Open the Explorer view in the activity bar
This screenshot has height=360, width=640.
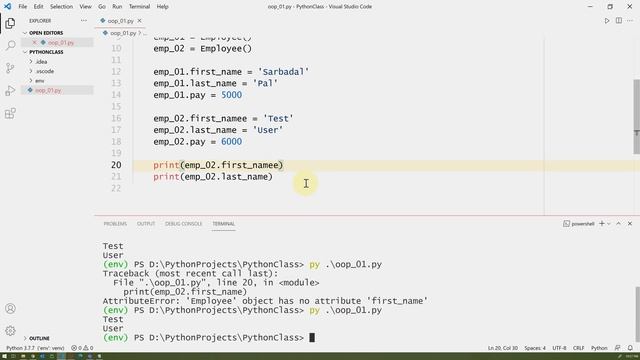tap(10, 23)
